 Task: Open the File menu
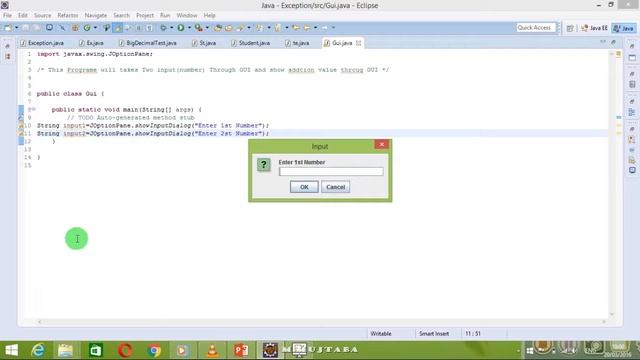coord(7,15)
